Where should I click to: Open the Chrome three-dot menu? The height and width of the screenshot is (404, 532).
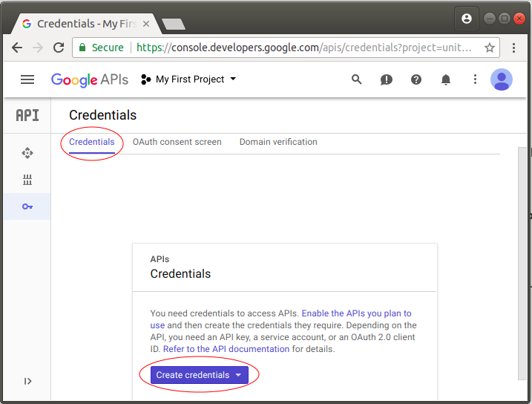point(513,48)
